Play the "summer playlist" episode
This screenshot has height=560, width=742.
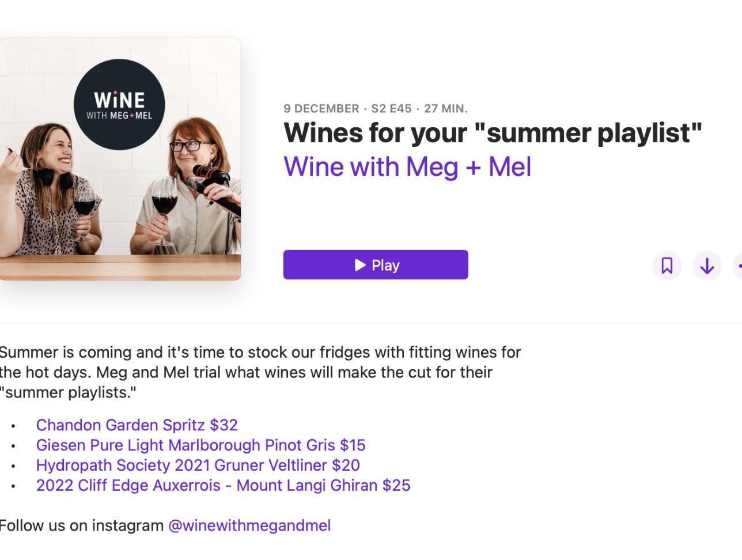pos(376,265)
